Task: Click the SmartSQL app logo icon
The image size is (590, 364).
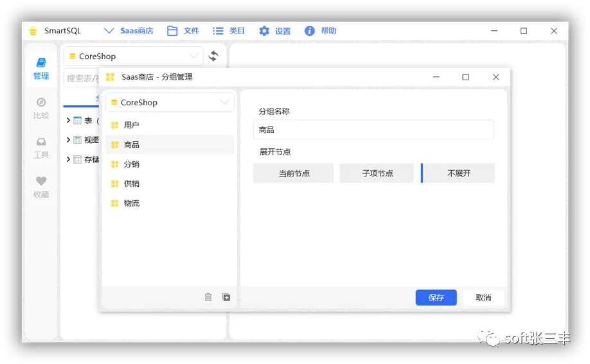Action: 33,31
